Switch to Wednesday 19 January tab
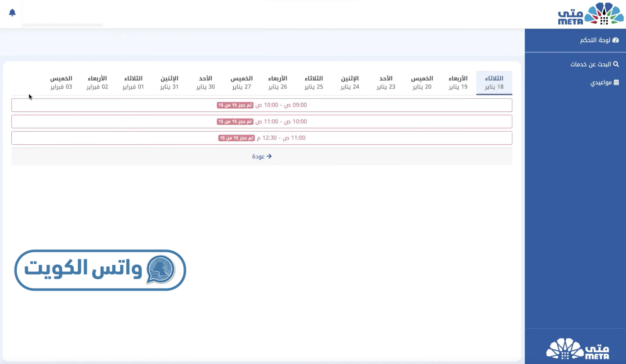This screenshot has width=626, height=364. pos(458,83)
